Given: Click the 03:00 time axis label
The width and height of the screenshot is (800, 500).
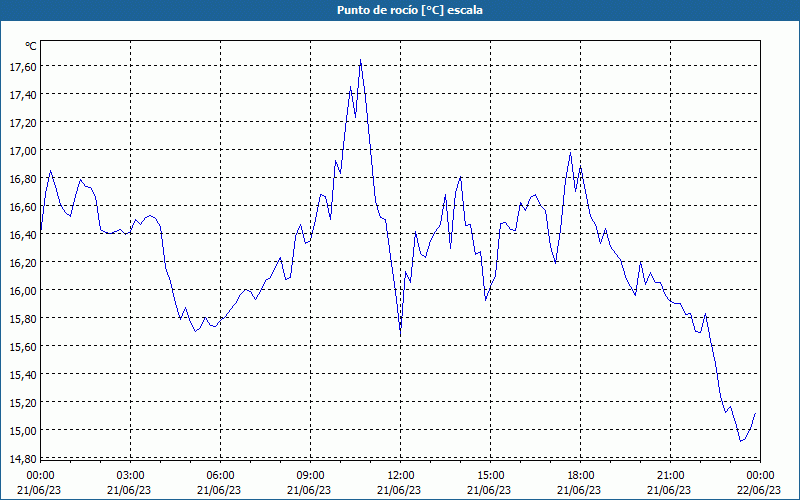Looking at the screenshot, I should 130,476.
